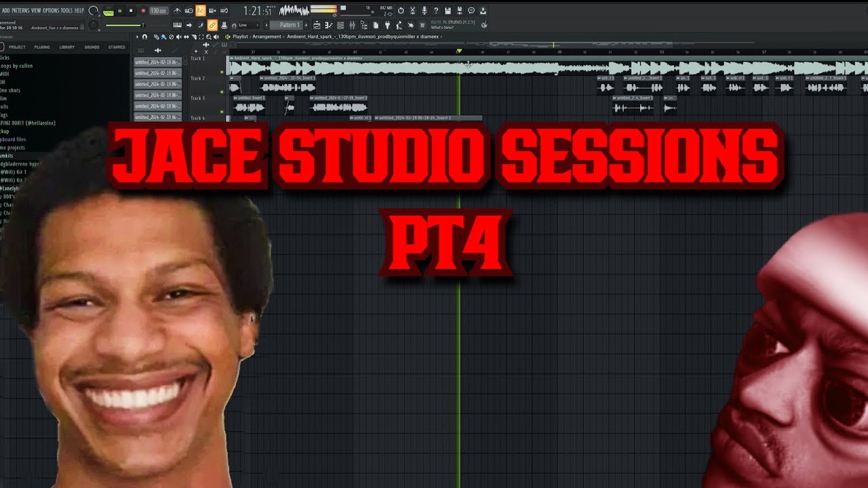Screen dimensions: 868x488
Task: Toggle wait for input before recording
Action: (189, 11)
